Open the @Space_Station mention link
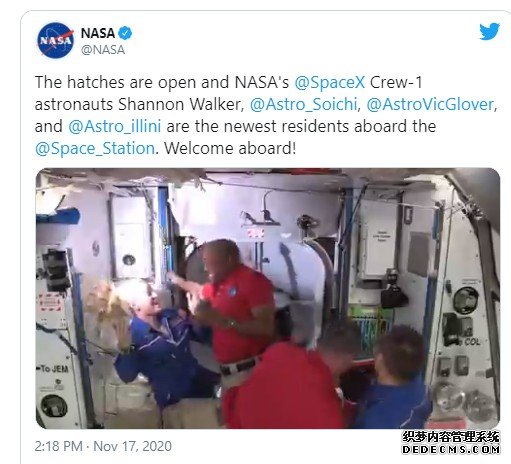This screenshot has height=464, width=511. [x=95, y=149]
